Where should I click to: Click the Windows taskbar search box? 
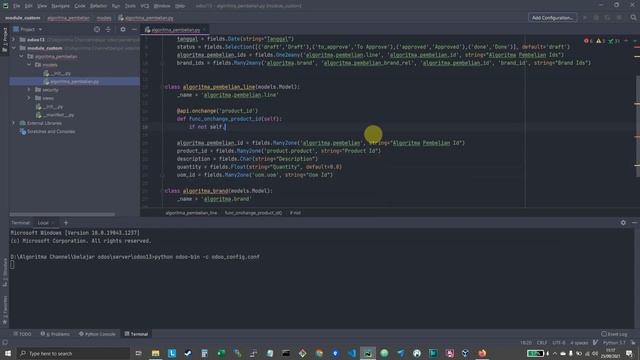pos(73,353)
